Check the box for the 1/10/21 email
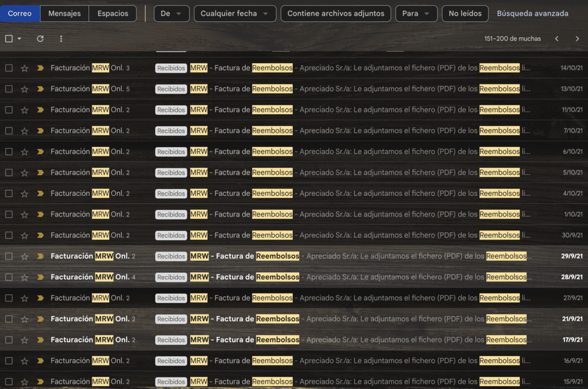 pos(9,214)
